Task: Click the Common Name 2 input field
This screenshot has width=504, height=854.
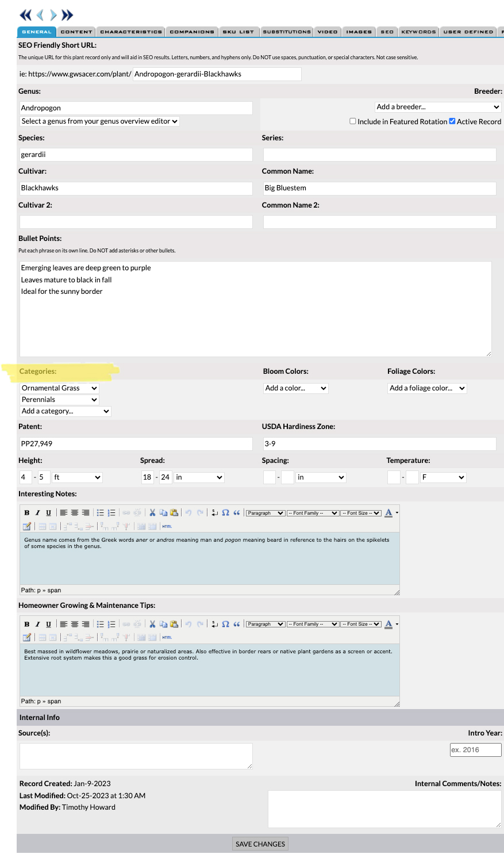Action: point(379,222)
